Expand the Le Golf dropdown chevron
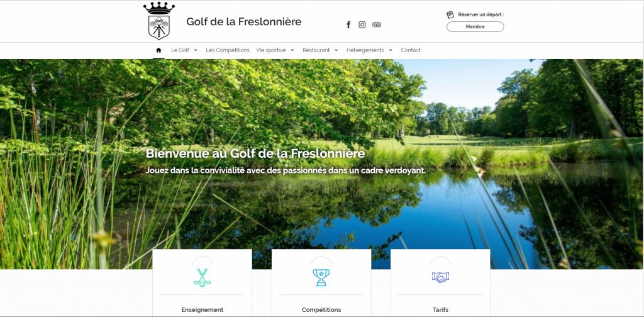Viewport: 644px width, 317px height. point(196,50)
